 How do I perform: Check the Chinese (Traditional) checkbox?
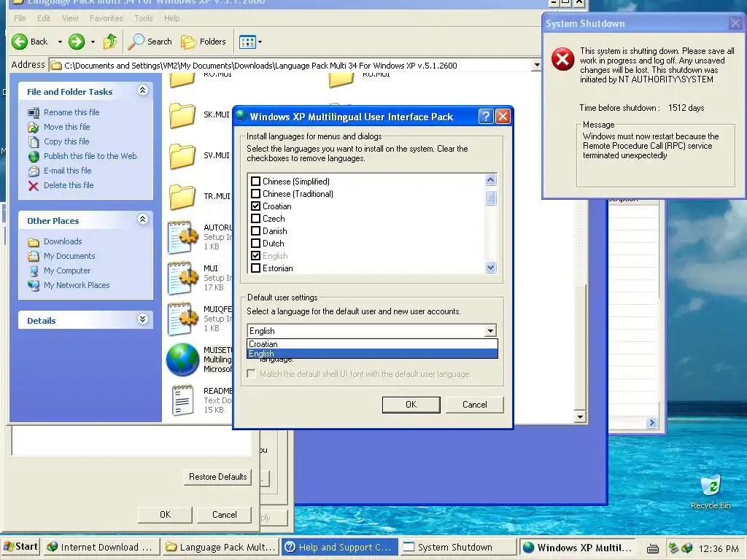[255, 194]
